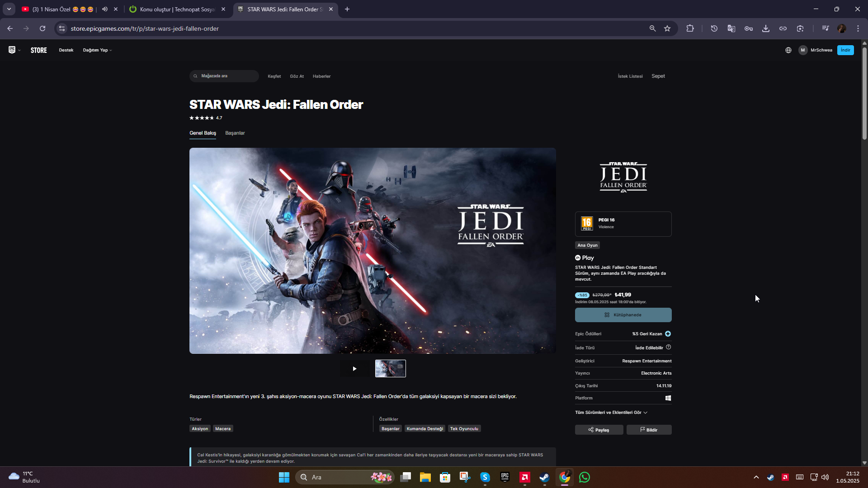Mute the YouTube tab audio
Viewport: 868px width, 488px height.
[x=105, y=9]
